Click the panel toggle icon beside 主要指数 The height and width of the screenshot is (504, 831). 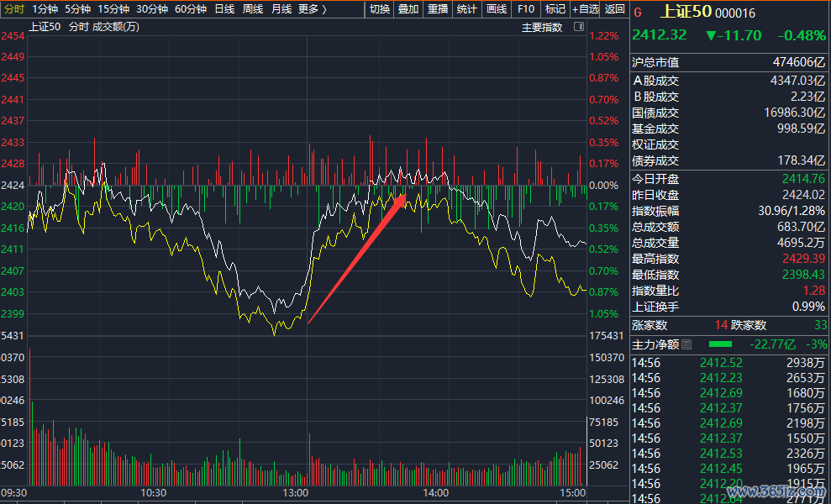point(579,27)
